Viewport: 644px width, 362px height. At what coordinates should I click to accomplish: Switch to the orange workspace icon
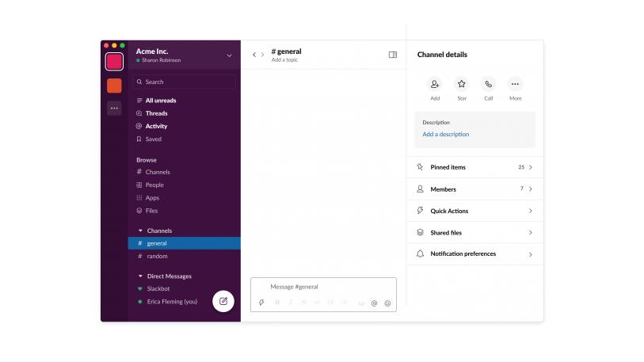pos(114,86)
